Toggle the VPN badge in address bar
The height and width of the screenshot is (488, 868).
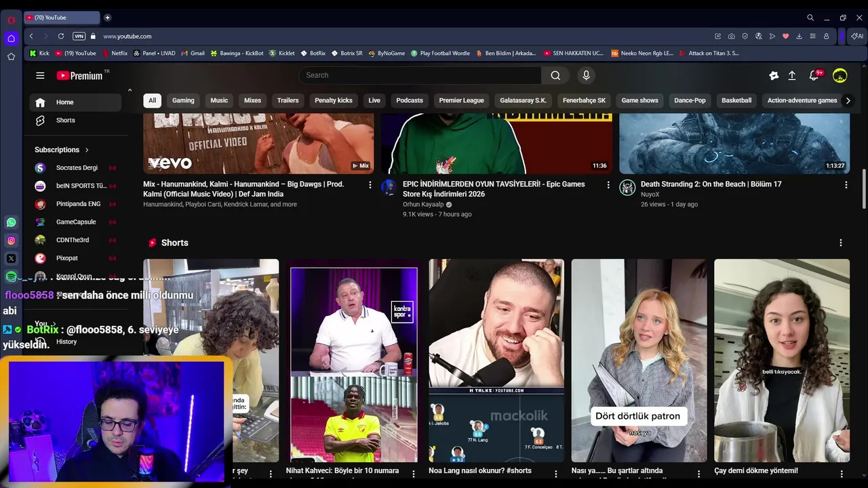click(x=79, y=36)
